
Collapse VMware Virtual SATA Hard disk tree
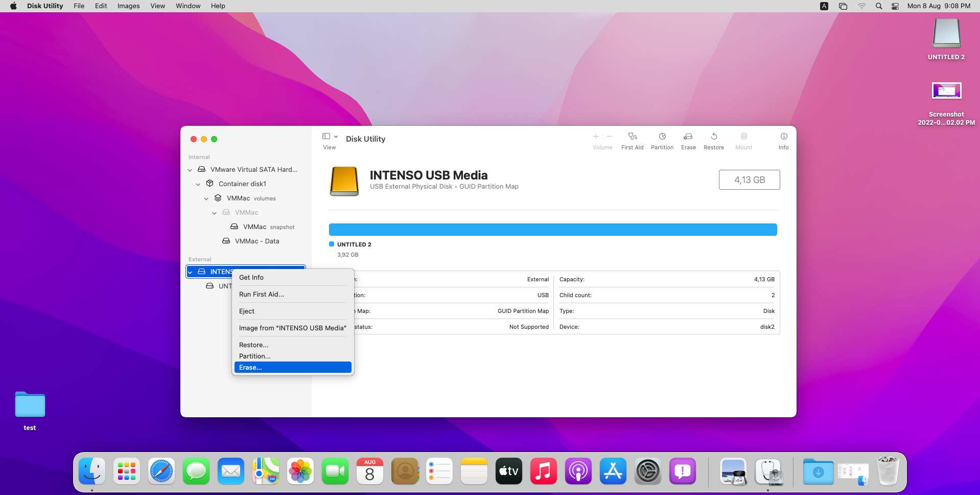coord(190,170)
